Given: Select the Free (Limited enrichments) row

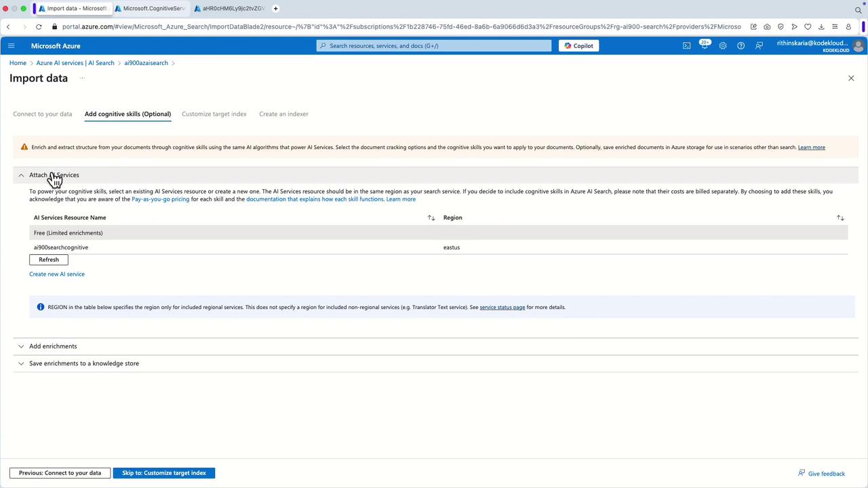Looking at the screenshot, I should (438, 232).
